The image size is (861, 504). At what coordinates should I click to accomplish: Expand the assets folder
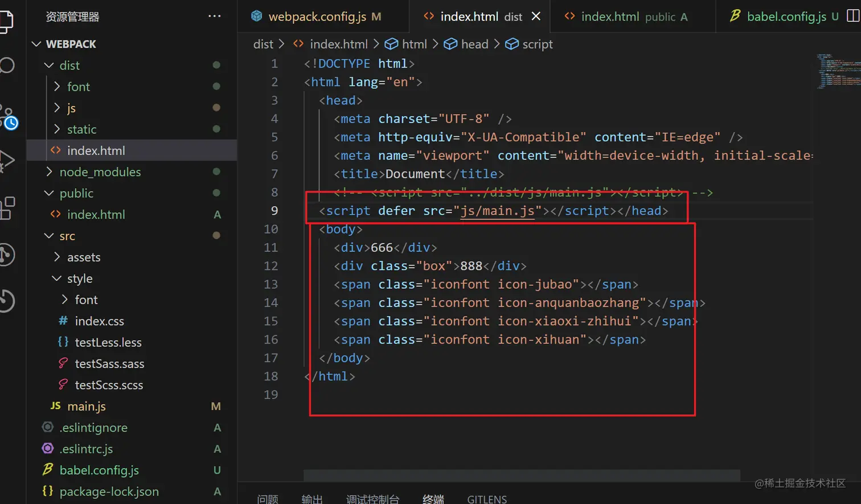coord(57,257)
